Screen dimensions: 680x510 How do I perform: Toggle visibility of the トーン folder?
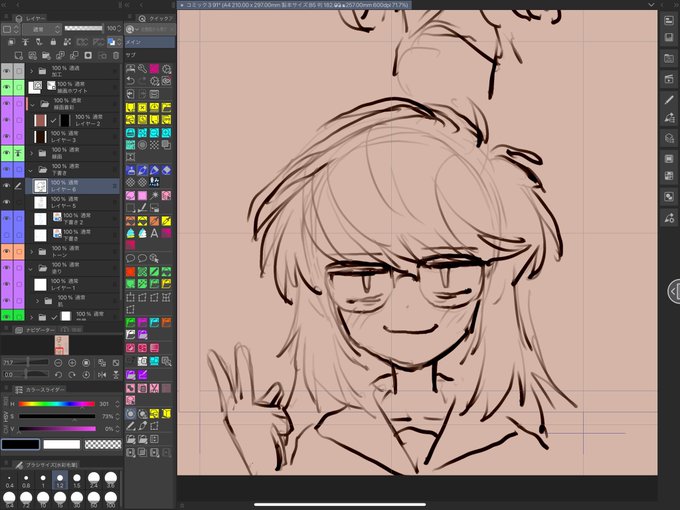point(7,252)
